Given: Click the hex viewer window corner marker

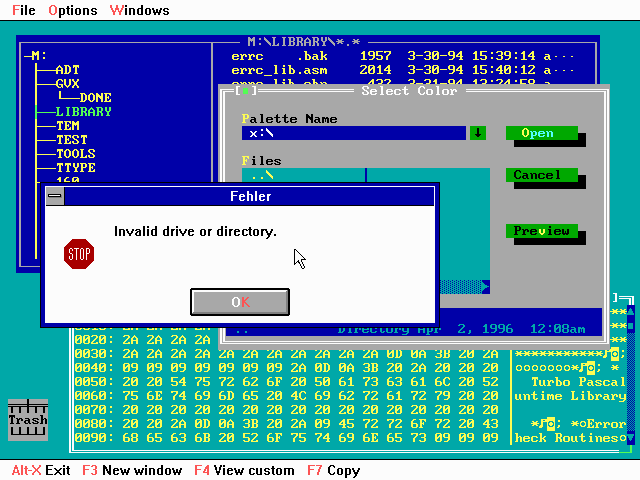Looking at the screenshot, I should point(625,298).
